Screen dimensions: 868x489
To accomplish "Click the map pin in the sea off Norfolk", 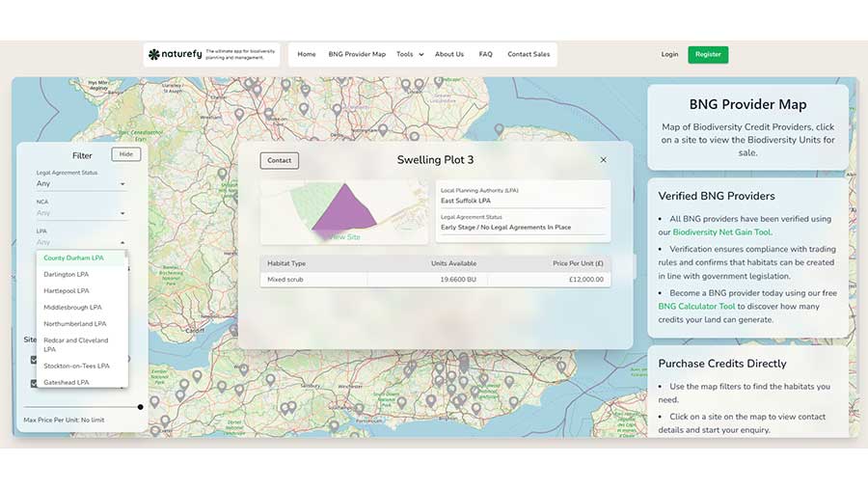I will [499, 129].
